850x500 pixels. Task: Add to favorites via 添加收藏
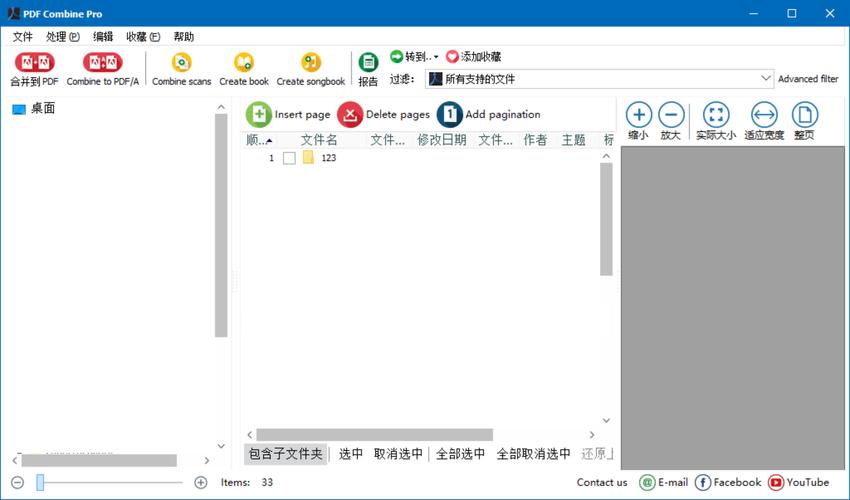tap(473, 56)
